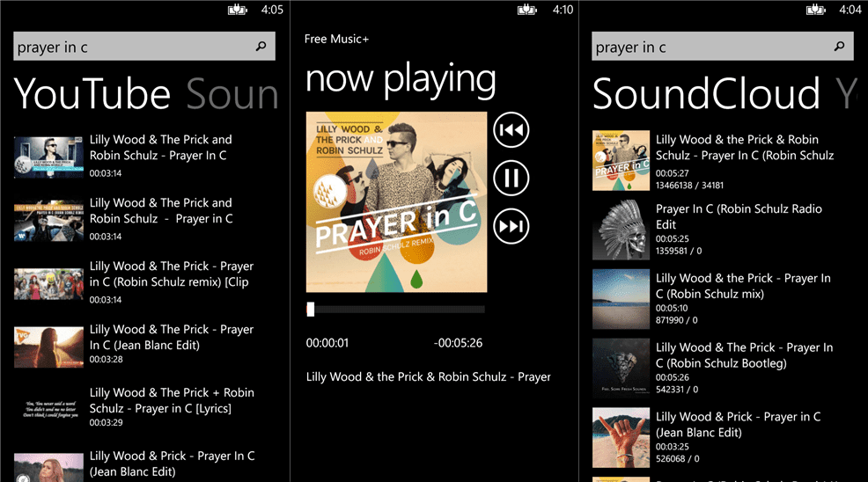
Task: Click the 'now playing' heading
Action: (x=401, y=80)
